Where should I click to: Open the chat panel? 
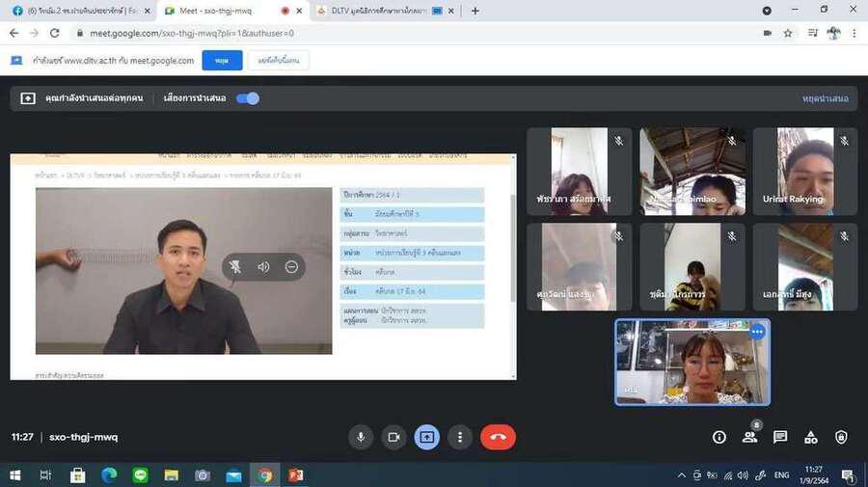pos(780,437)
